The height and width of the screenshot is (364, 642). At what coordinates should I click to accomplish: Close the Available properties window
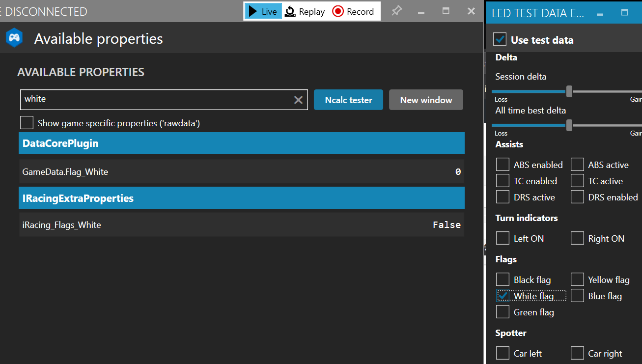point(472,11)
